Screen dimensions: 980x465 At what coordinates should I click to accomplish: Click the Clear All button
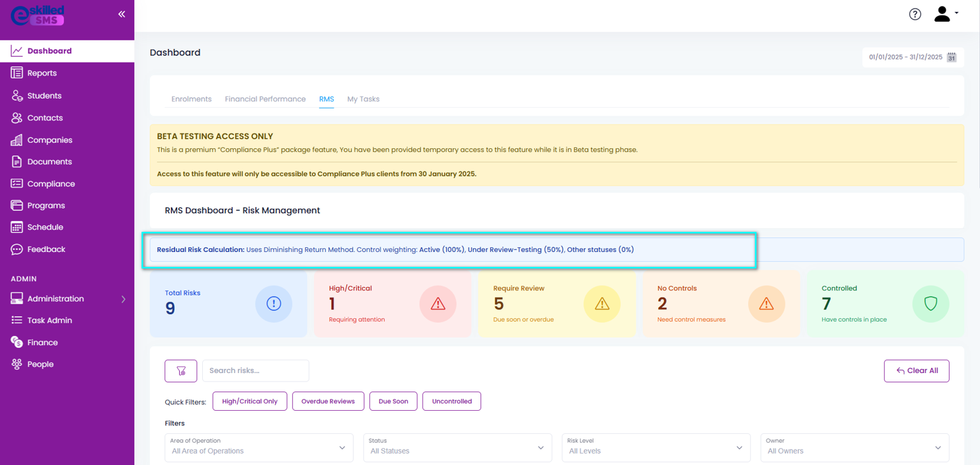pos(916,371)
